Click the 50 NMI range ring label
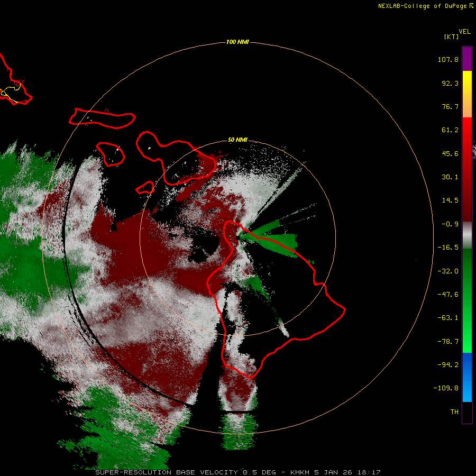The height and width of the screenshot is (476, 476). pos(237,140)
